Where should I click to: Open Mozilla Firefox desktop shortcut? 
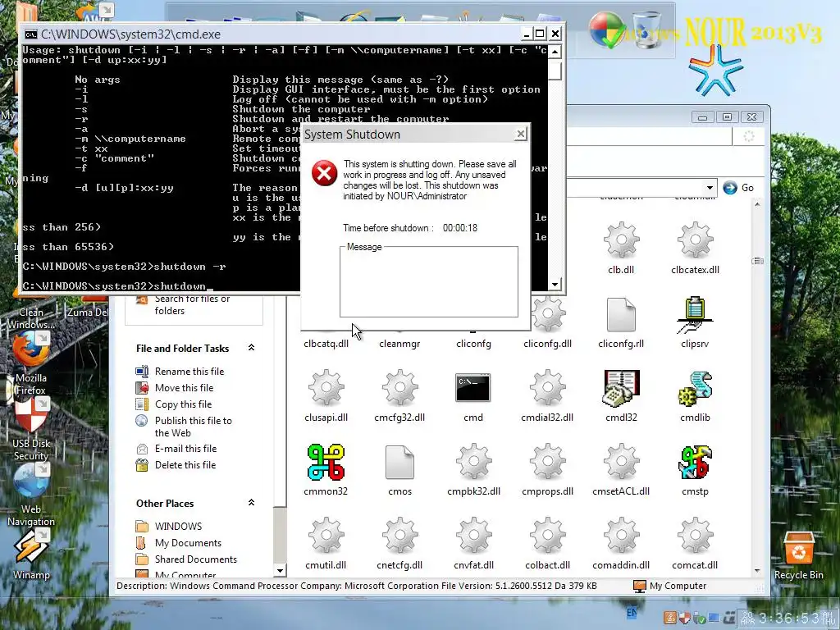30,363
